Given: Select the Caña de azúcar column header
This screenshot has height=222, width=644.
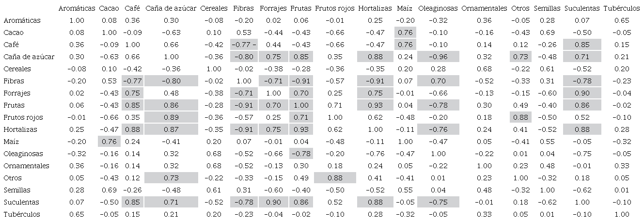Looking at the screenshot, I should point(171,8).
